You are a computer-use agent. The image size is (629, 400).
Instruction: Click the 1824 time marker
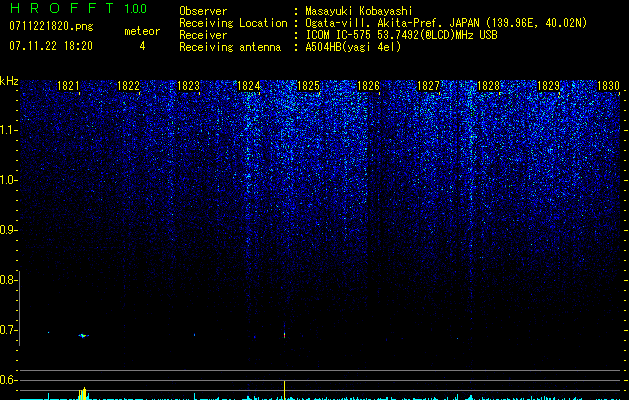click(248, 86)
